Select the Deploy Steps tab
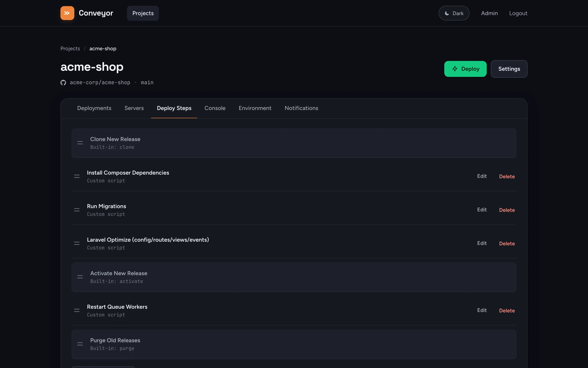This screenshot has width=588, height=368. coord(174,108)
